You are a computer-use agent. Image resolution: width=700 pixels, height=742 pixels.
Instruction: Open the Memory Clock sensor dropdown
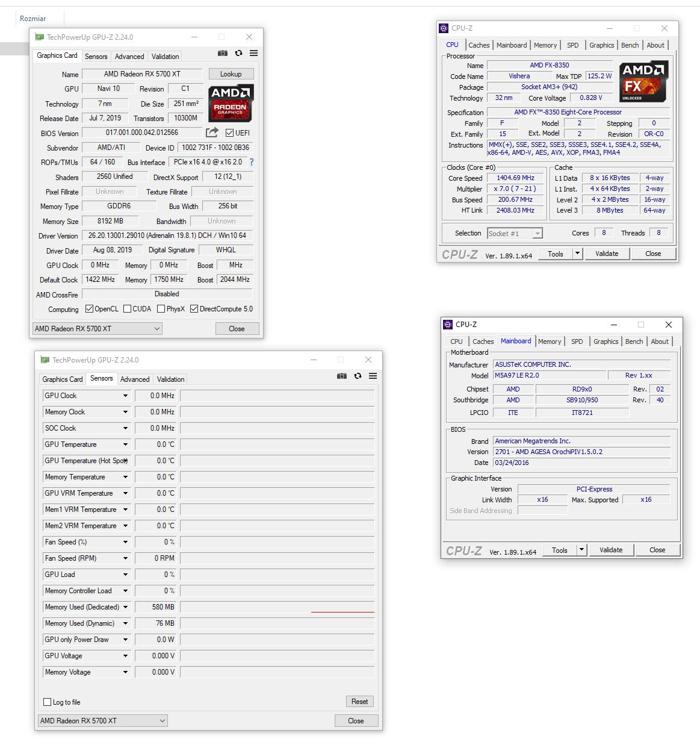pyautogui.click(x=126, y=412)
